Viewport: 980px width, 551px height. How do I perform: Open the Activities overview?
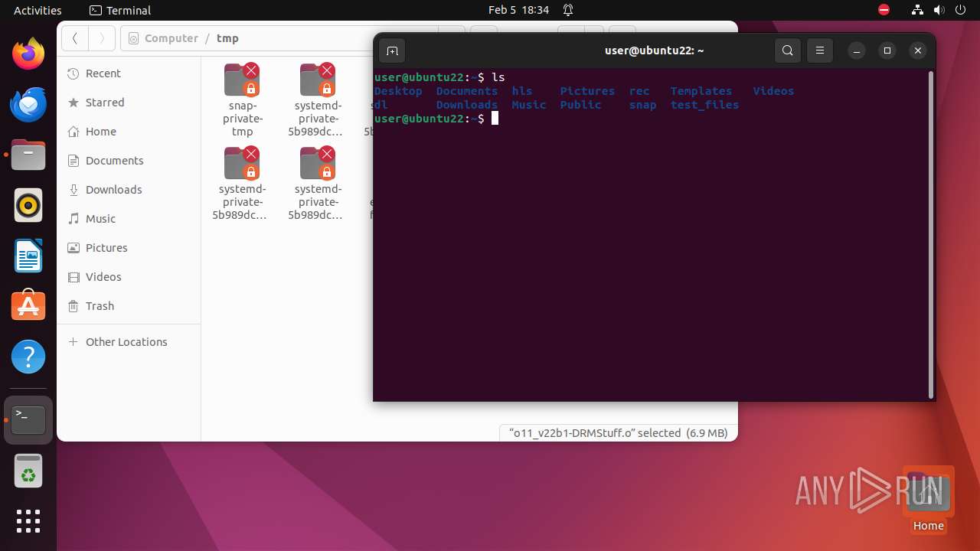38,10
